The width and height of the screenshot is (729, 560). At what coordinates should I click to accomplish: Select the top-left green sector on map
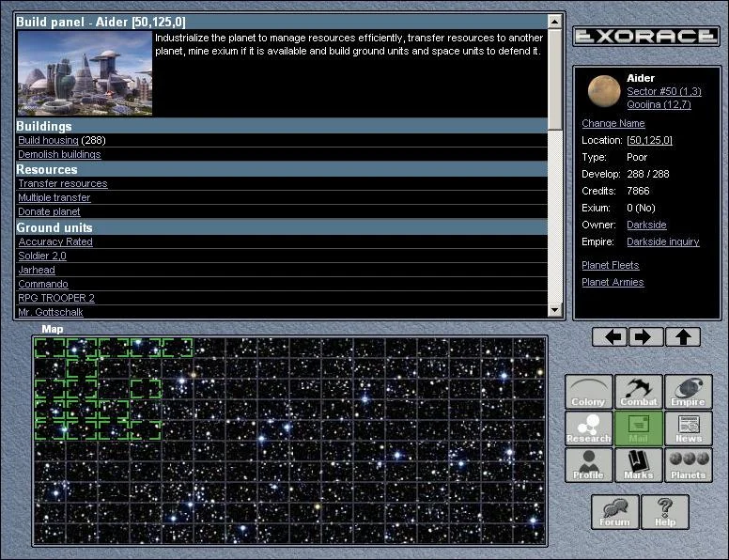pyautogui.click(x=51, y=349)
